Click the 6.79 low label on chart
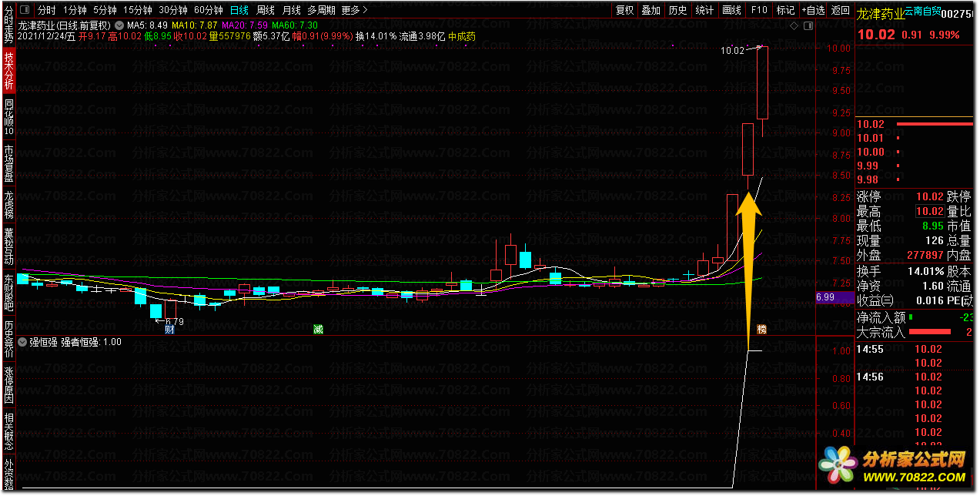 (x=173, y=321)
